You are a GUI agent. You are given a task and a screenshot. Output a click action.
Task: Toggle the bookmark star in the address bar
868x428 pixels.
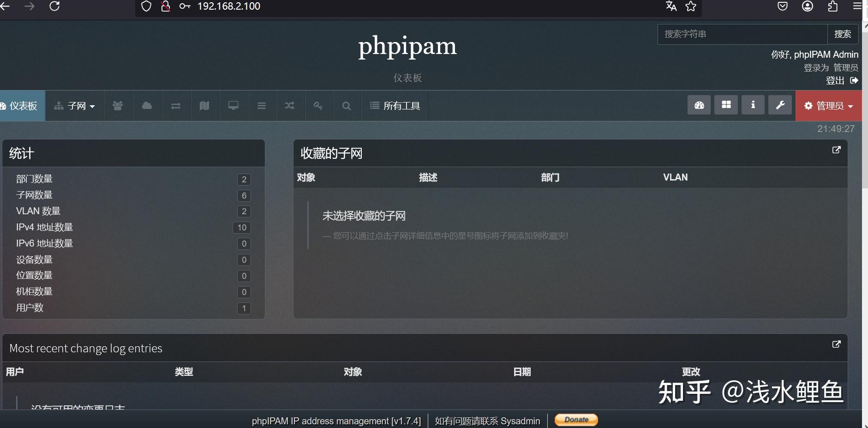(691, 6)
